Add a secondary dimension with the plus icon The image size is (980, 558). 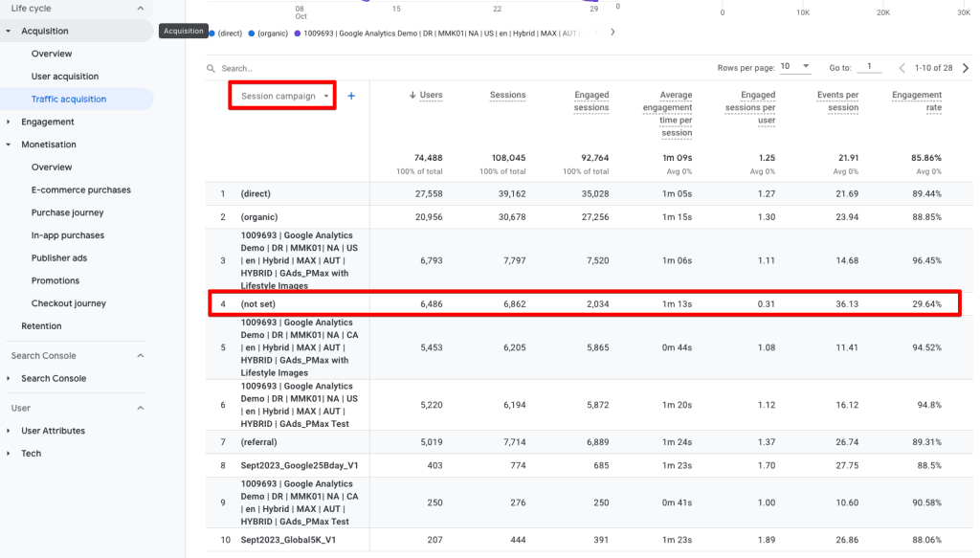pyautogui.click(x=351, y=96)
